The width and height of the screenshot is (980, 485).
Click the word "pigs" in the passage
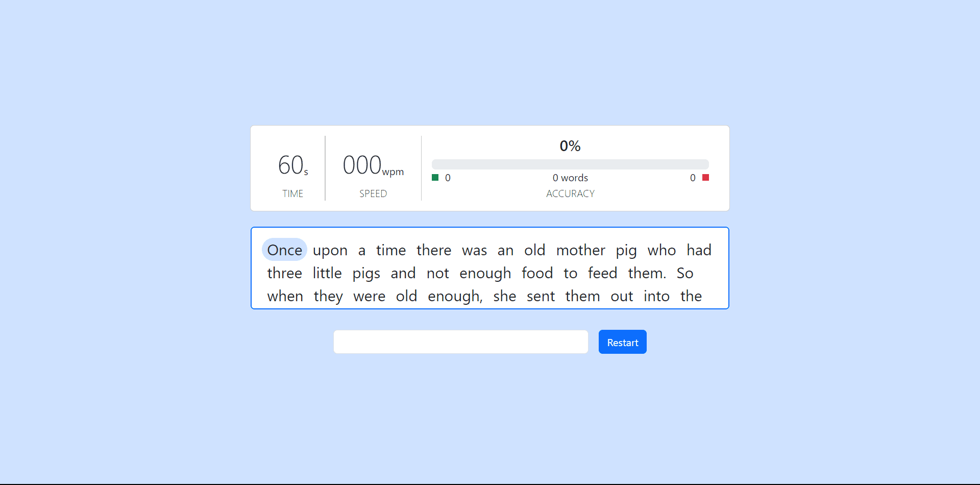366,273
